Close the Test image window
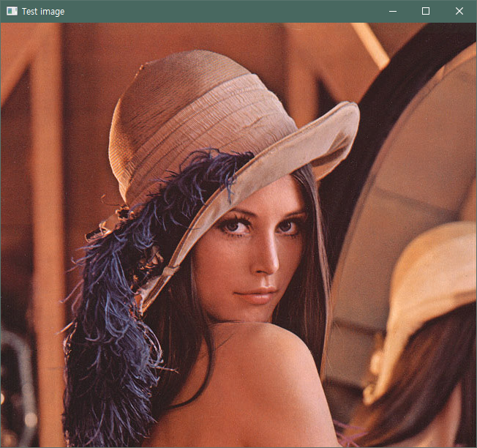The width and height of the screenshot is (477, 448). 459,11
